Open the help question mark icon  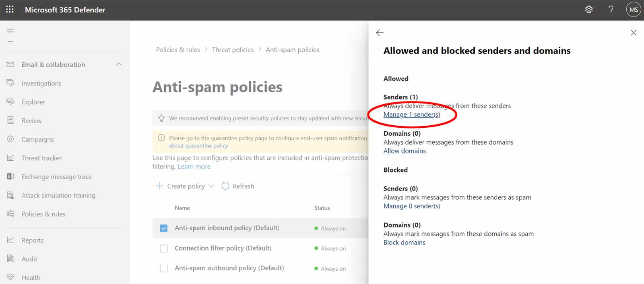[611, 9]
